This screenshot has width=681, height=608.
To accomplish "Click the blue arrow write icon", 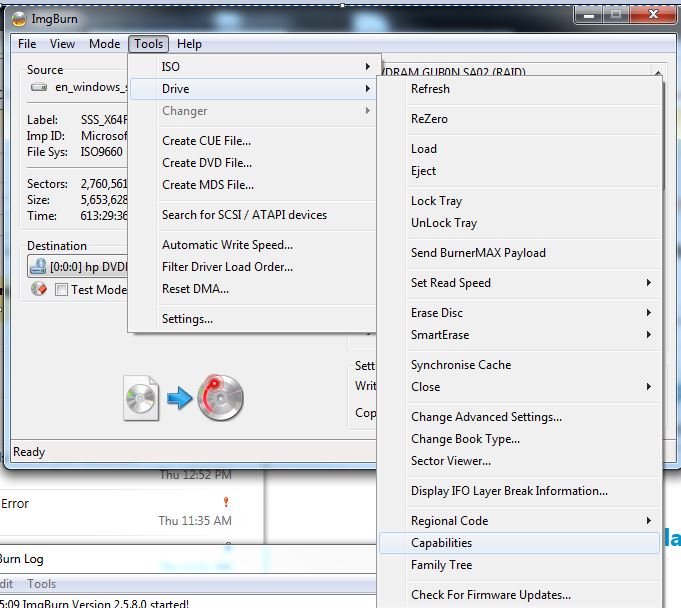I will click(x=179, y=398).
